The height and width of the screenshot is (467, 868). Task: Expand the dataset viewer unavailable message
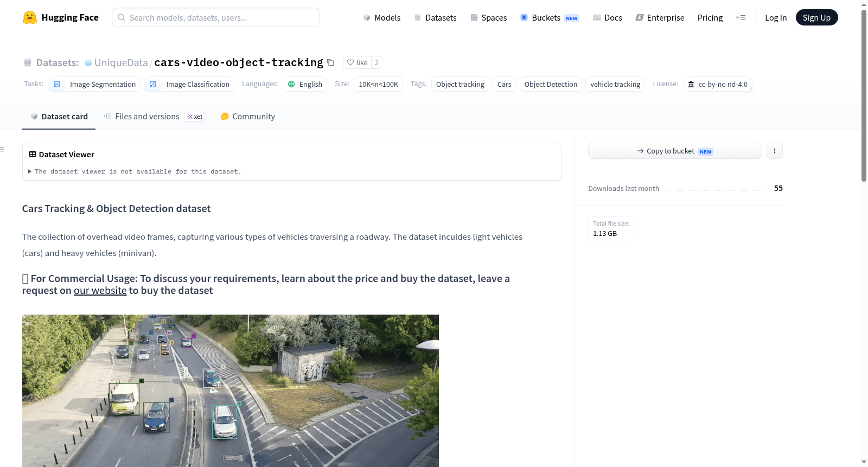(x=135, y=171)
